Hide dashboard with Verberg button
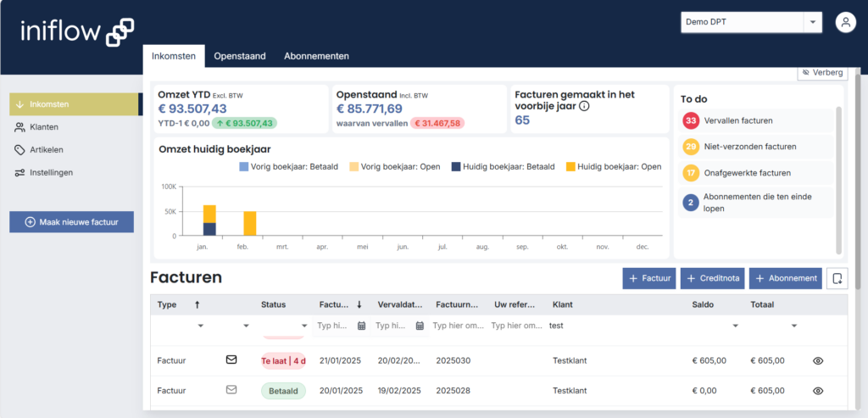 [x=822, y=73]
